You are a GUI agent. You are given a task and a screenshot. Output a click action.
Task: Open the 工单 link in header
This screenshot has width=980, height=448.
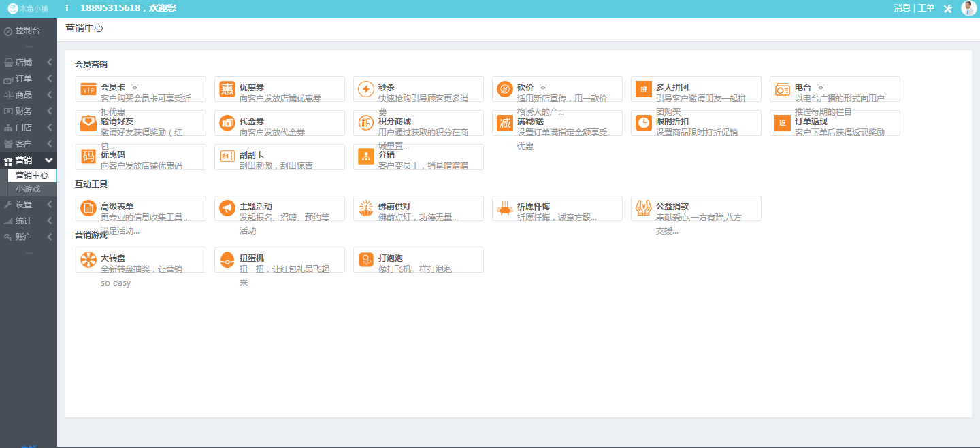(926, 8)
